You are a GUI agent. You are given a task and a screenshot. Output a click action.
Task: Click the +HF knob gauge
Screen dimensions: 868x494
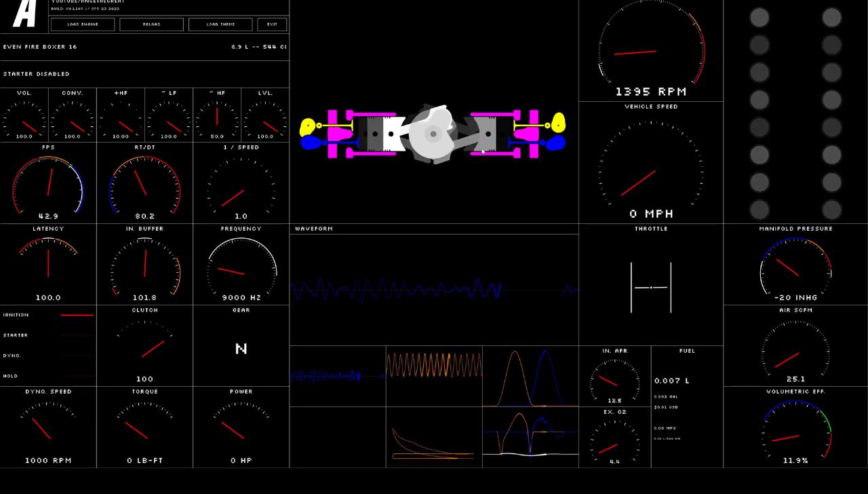pos(121,115)
